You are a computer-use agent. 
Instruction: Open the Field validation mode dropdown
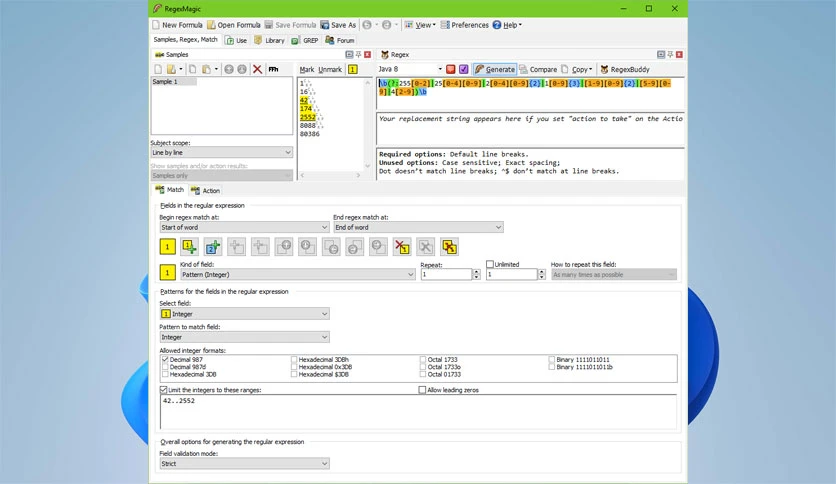[x=244, y=464]
